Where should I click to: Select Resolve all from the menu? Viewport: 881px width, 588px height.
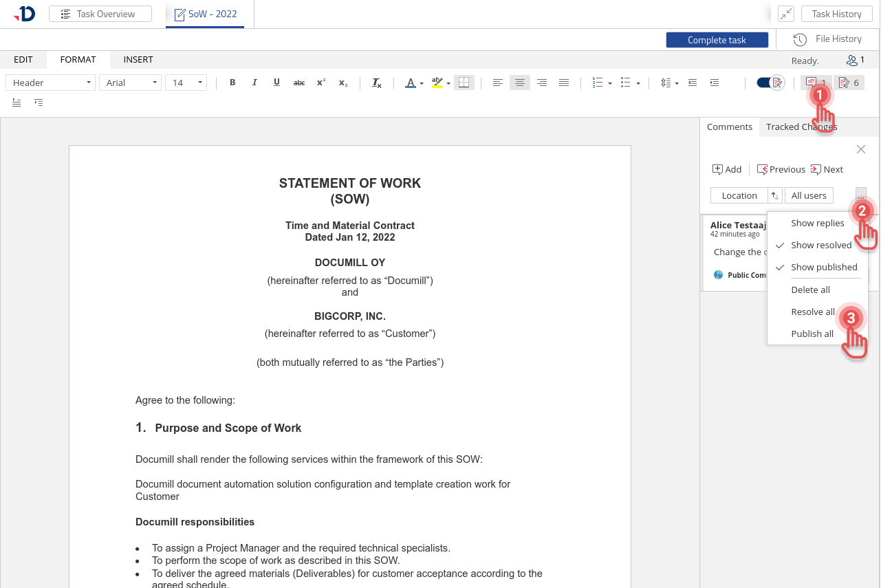click(812, 312)
